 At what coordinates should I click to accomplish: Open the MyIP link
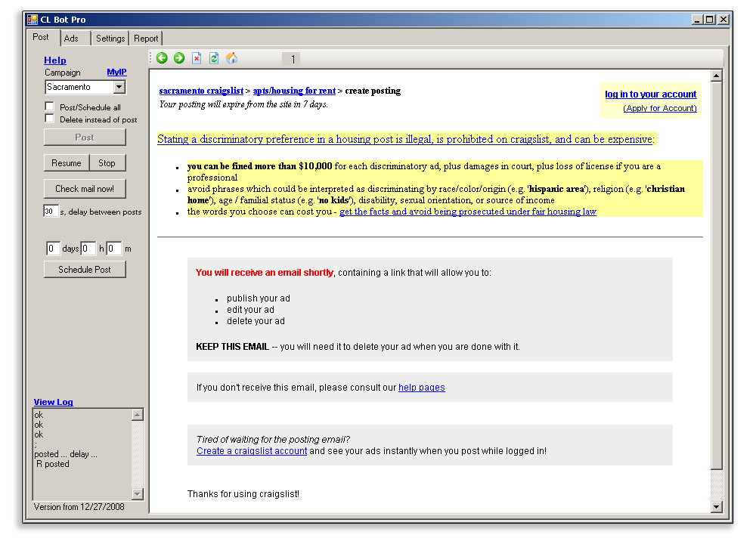(x=116, y=72)
